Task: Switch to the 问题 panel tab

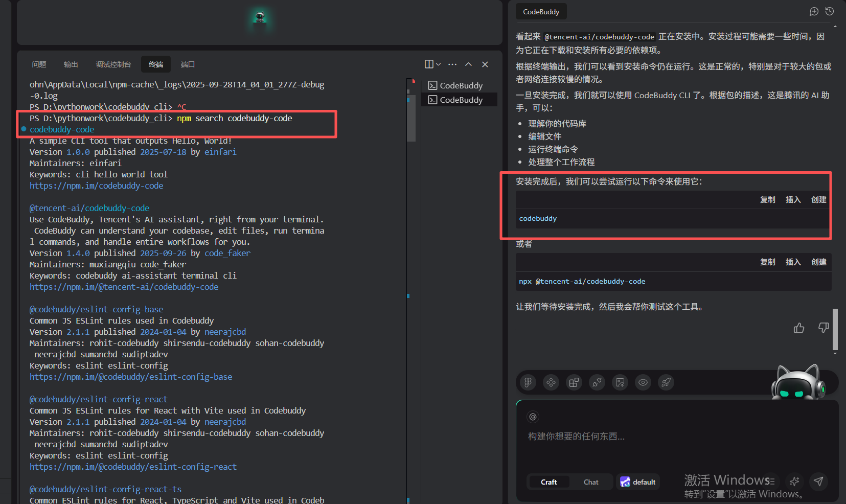Action: 39,64
